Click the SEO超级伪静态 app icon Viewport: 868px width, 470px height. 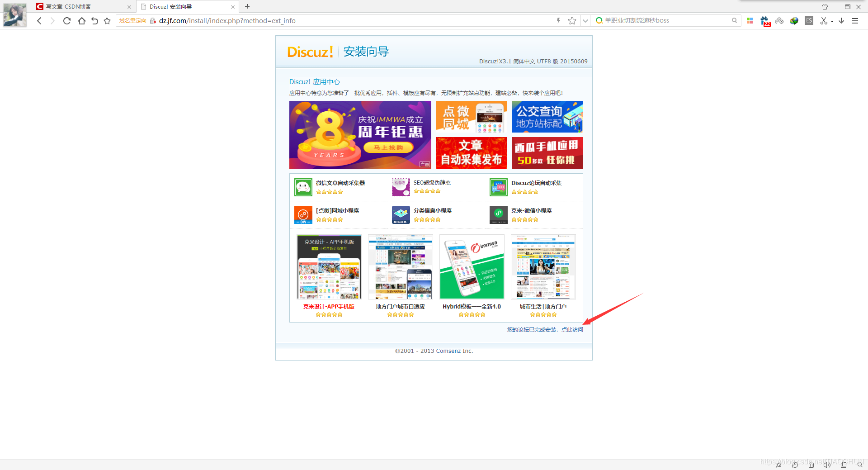click(x=401, y=187)
